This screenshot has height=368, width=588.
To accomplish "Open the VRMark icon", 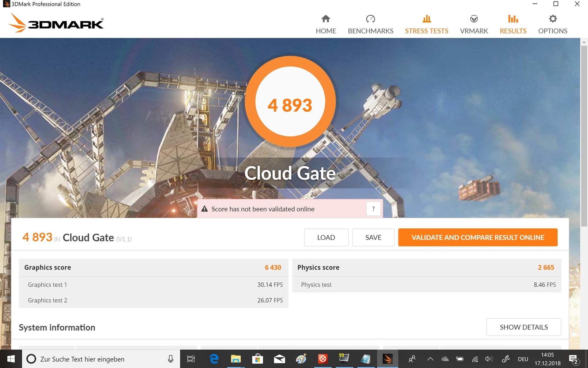I will click(474, 19).
